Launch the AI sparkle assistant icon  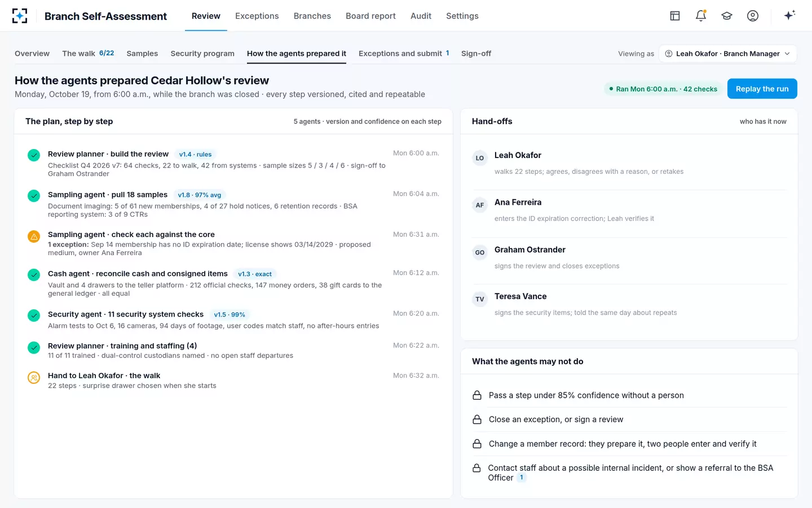point(789,15)
